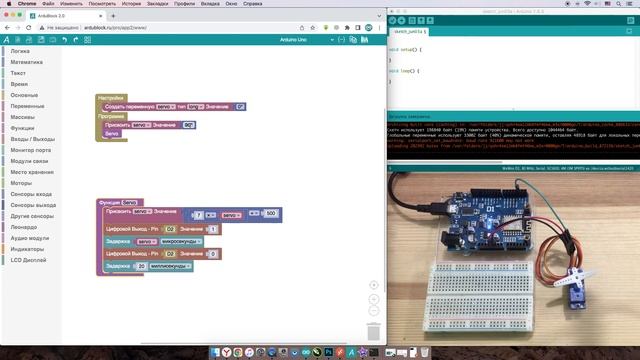Open Spotlight search in the menu bar

point(619,4)
